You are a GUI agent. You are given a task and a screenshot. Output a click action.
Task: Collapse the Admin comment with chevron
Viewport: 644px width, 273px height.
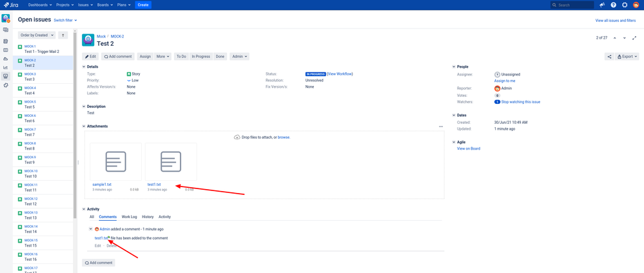91,229
